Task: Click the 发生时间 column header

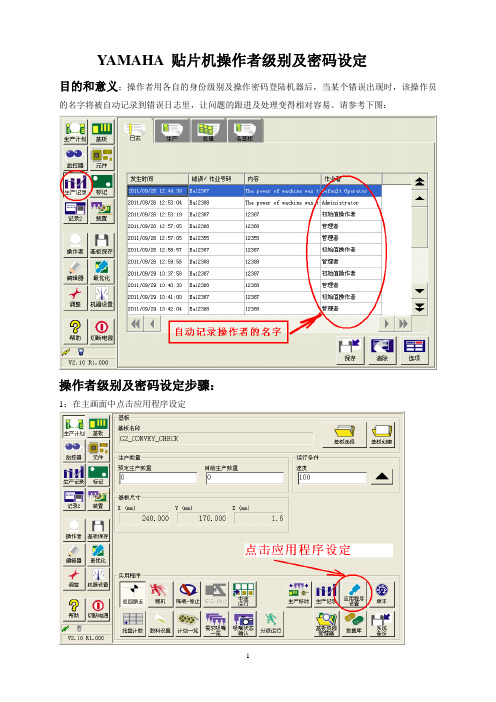Action: (x=158, y=179)
